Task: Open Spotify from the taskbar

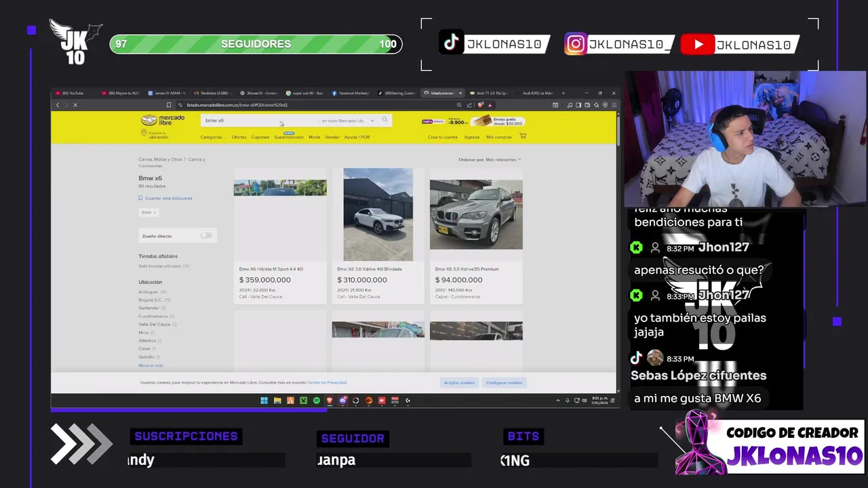Action: [316, 401]
